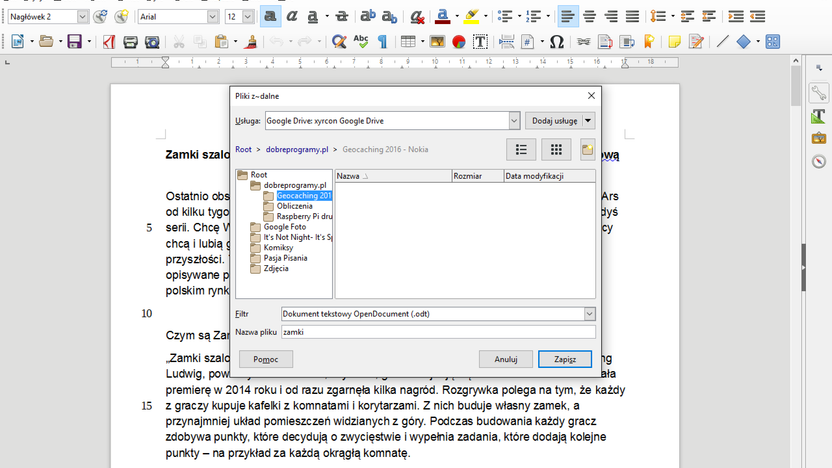Image resolution: width=832 pixels, height=468 pixels.
Task: Click the Root breadcrumb link
Action: [244, 150]
